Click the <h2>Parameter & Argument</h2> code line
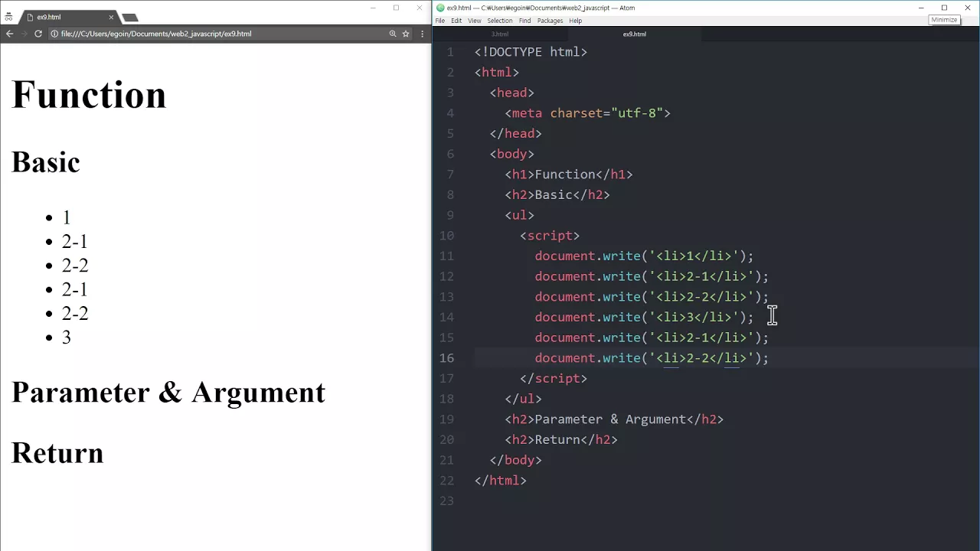 click(614, 419)
